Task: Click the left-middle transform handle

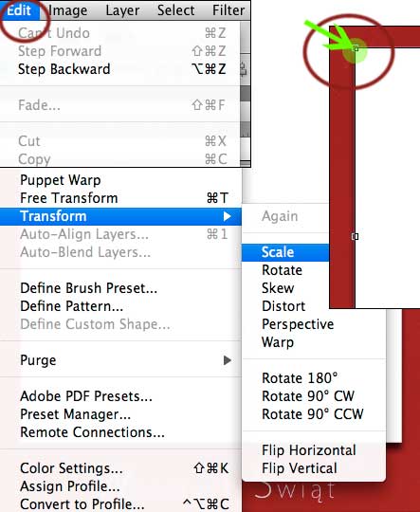Action: pos(355,236)
